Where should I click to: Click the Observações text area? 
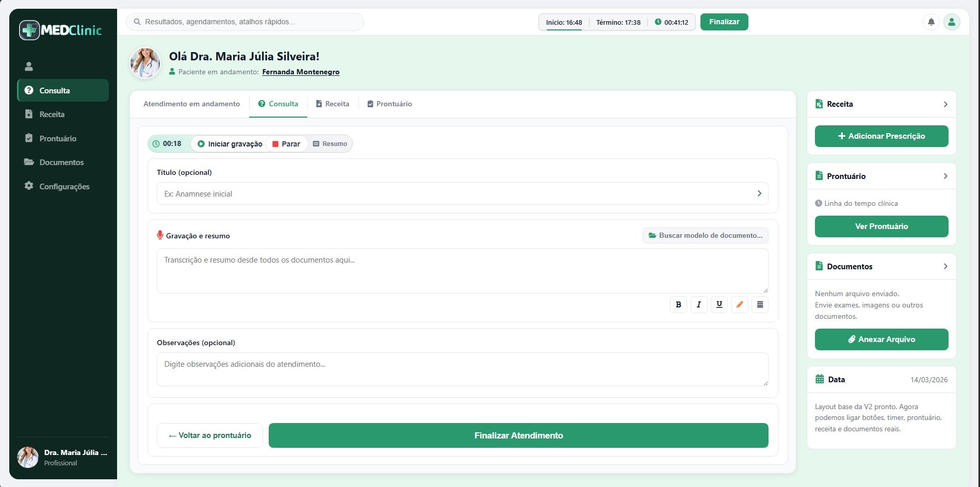[x=462, y=369]
